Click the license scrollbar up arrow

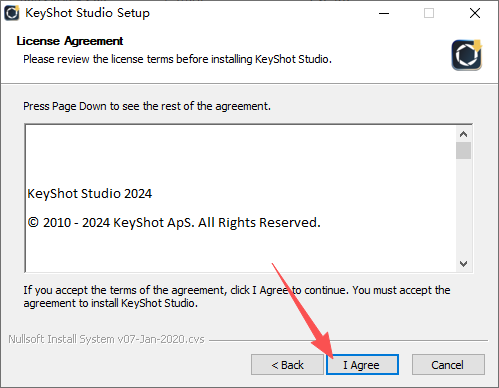(x=463, y=134)
